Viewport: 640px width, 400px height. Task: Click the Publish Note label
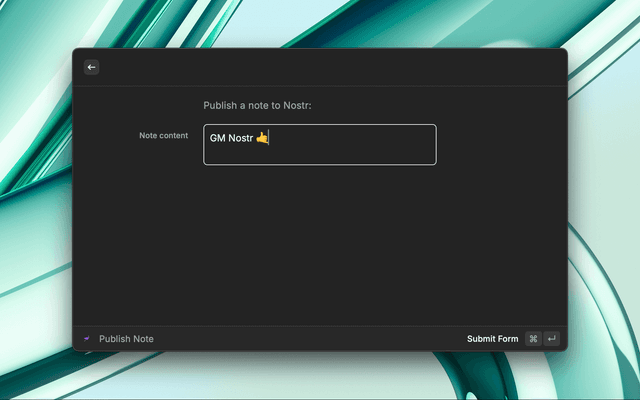pos(126,339)
